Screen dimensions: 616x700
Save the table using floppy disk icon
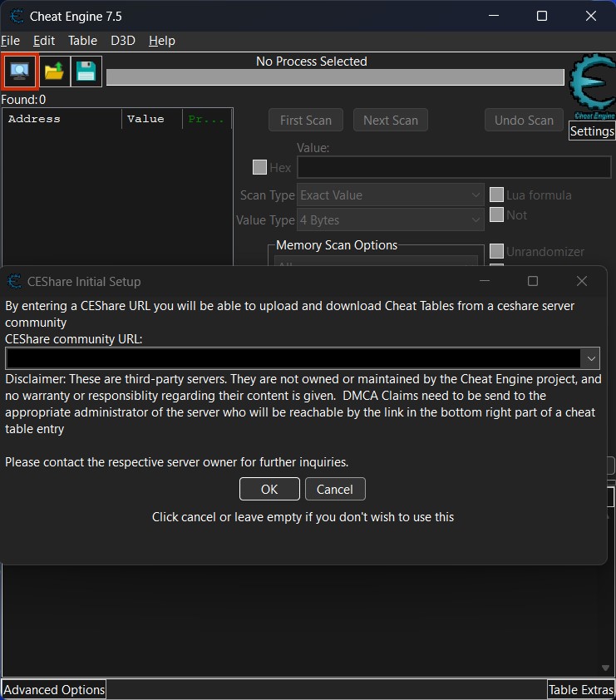(x=86, y=71)
